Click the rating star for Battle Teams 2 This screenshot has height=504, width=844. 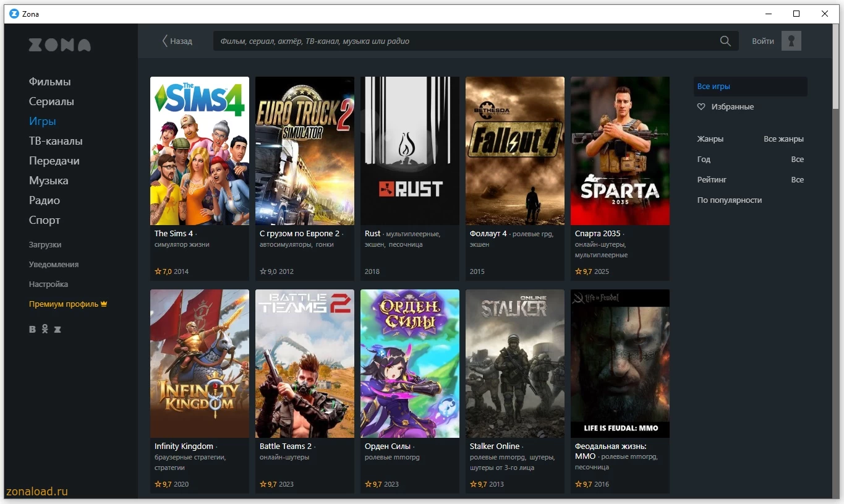263,484
